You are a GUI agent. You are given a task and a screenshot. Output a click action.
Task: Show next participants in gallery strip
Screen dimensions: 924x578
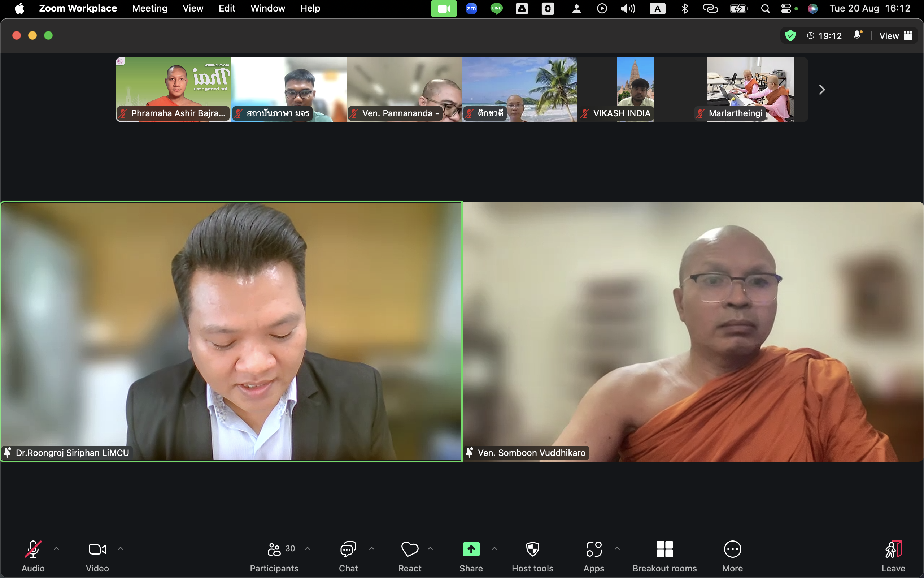(x=822, y=90)
